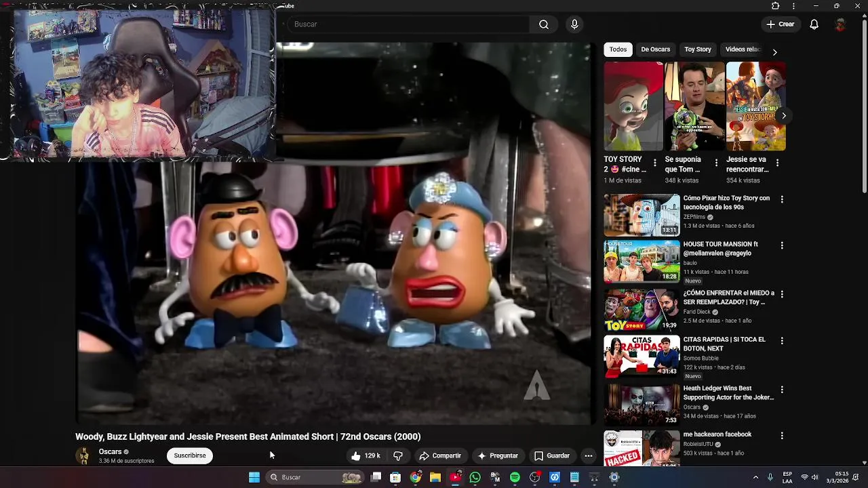This screenshot has width=868, height=488.
Task: Open the Tom Hanks Buzz short thumbnail
Action: 694,106
